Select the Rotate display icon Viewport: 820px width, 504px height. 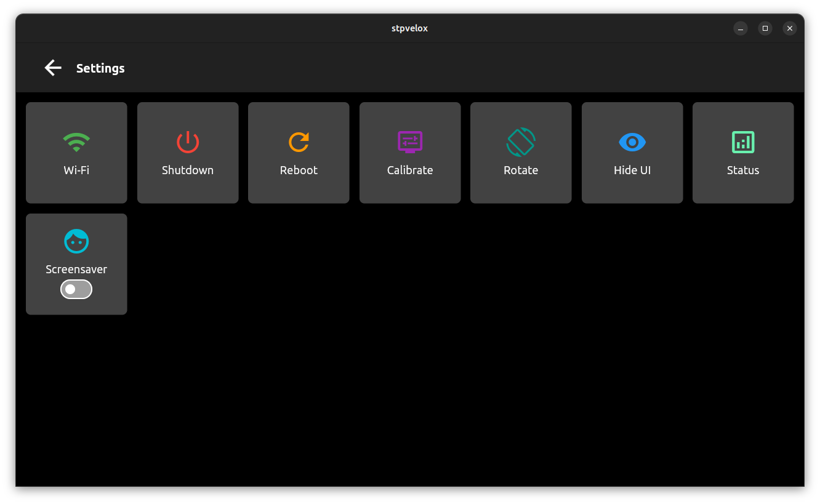(x=521, y=142)
